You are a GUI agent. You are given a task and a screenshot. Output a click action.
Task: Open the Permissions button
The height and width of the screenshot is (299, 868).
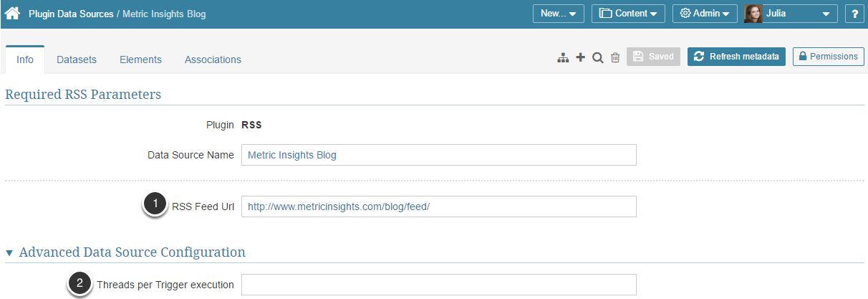[x=828, y=57]
